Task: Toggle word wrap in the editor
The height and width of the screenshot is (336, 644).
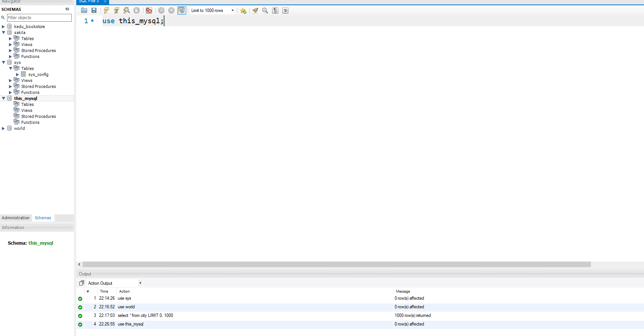Action: click(285, 10)
